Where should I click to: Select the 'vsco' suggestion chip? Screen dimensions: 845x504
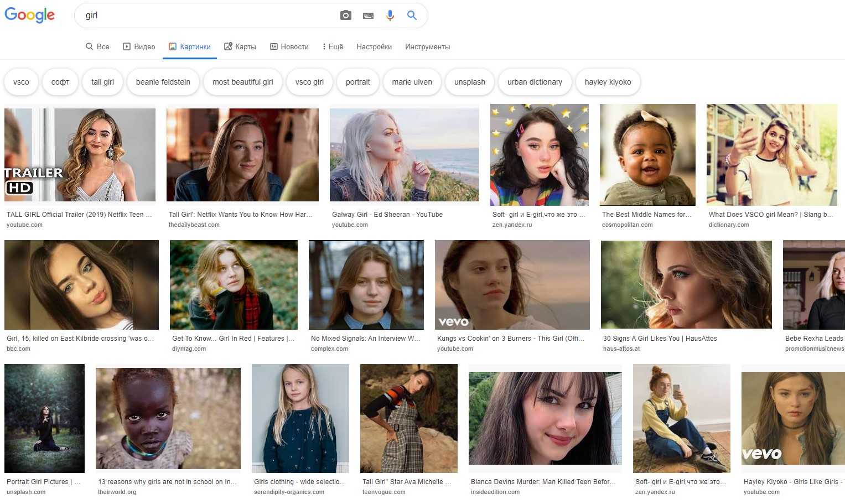(x=21, y=82)
